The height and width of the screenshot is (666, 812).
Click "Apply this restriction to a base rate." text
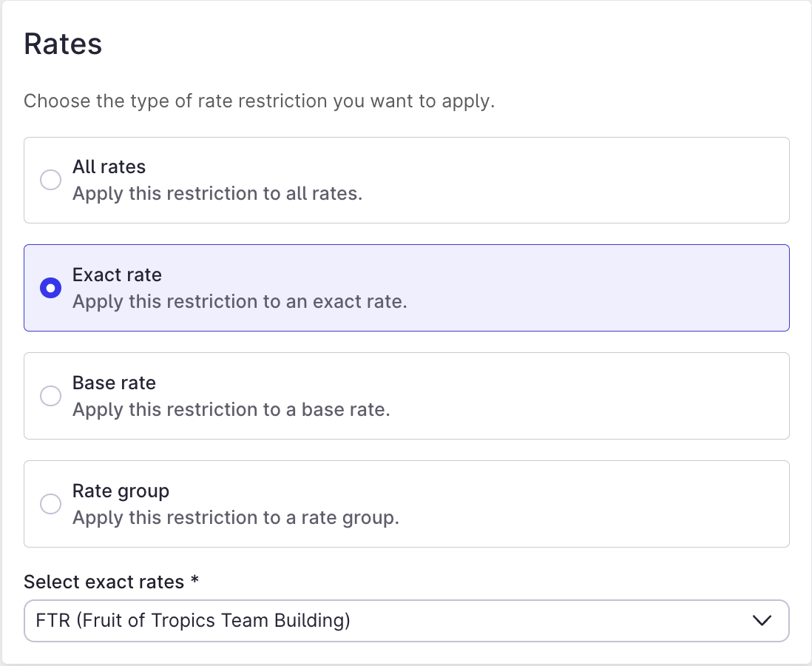click(231, 410)
